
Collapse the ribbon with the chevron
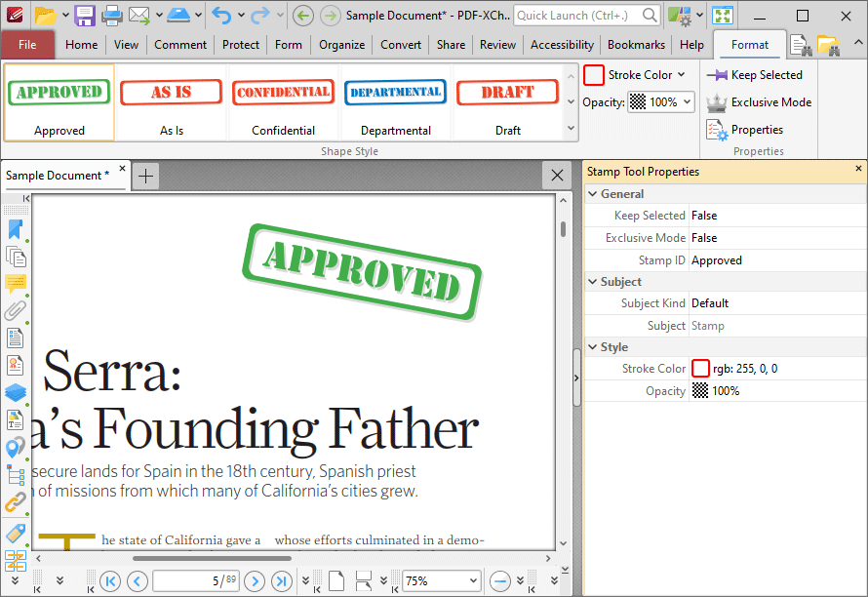pyautogui.click(x=858, y=42)
